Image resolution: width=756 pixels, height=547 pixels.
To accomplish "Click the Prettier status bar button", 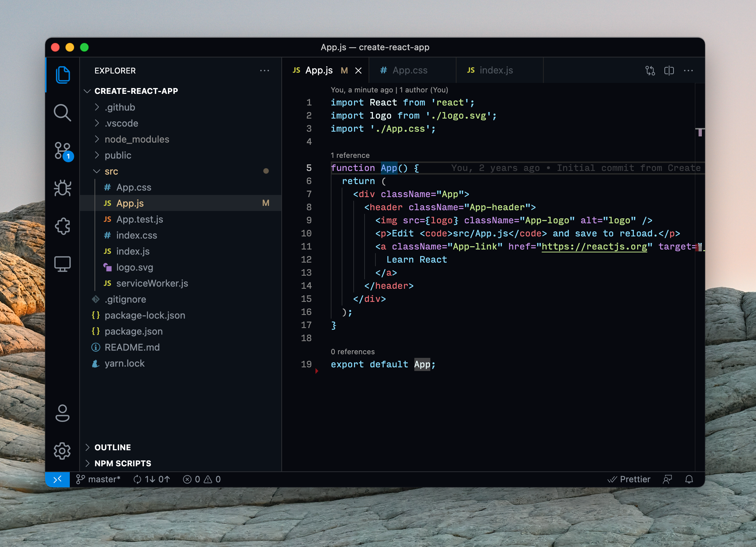I will click(x=629, y=479).
